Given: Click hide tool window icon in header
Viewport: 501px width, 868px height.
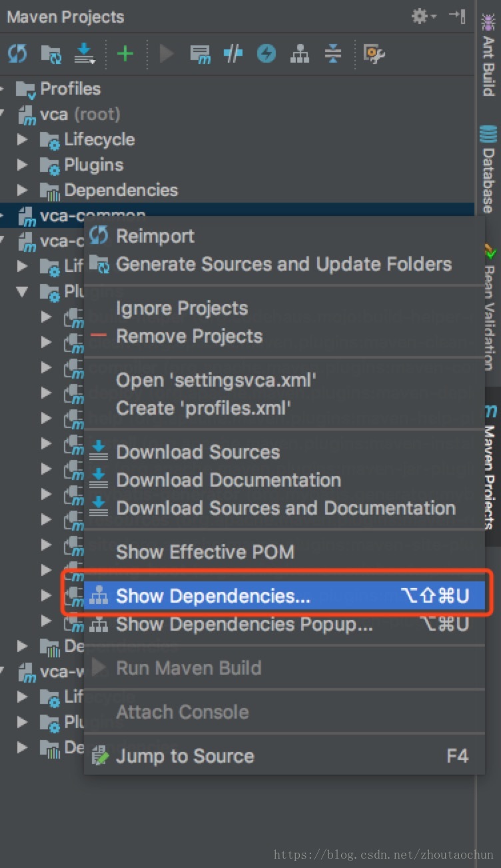Looking at the screenshot, I should tap(457, 16).
